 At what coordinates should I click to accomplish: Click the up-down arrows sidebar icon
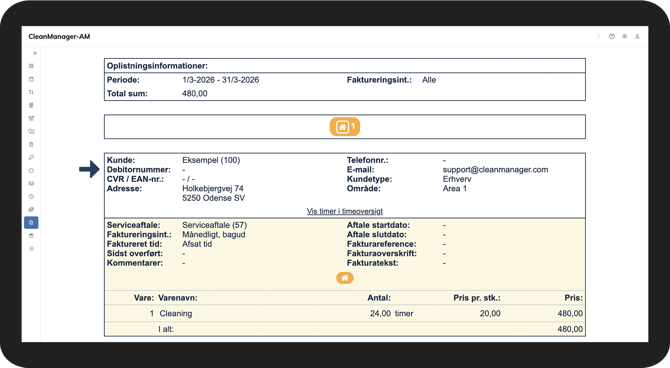coord(31,92)
